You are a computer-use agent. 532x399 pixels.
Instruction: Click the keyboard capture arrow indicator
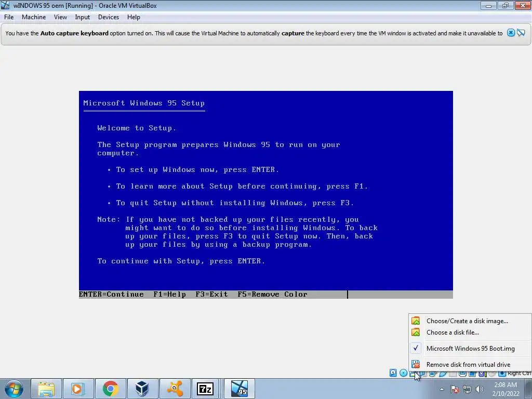502,374
